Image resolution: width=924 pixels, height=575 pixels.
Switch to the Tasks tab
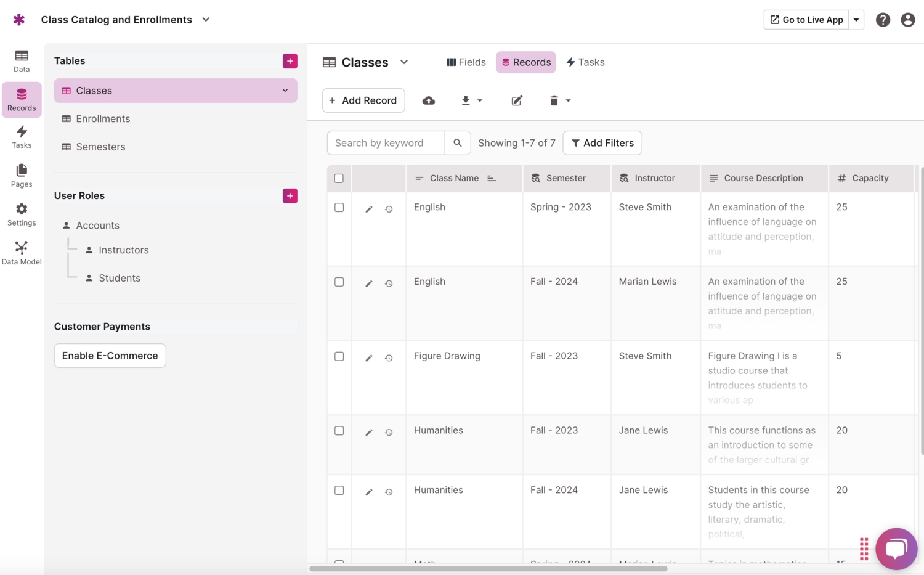pyautogui.click(x=585, y=62)
